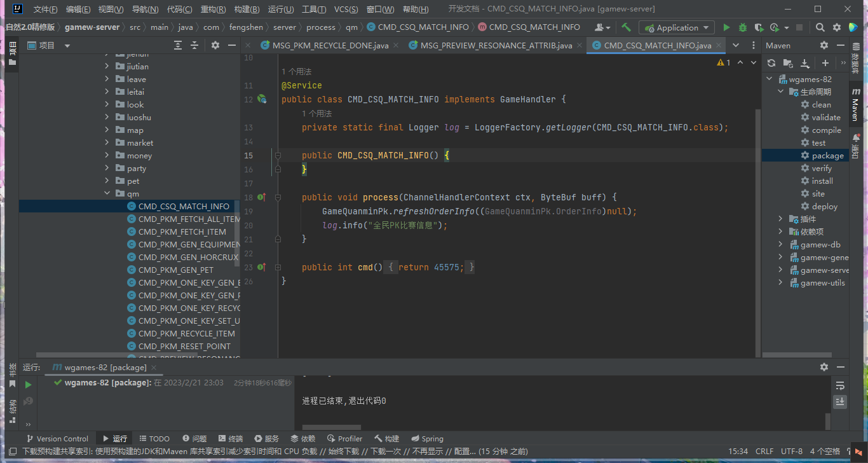Open the 构建 build tool window
Viewport: 868px width, 463px height.
click(387, 438)
